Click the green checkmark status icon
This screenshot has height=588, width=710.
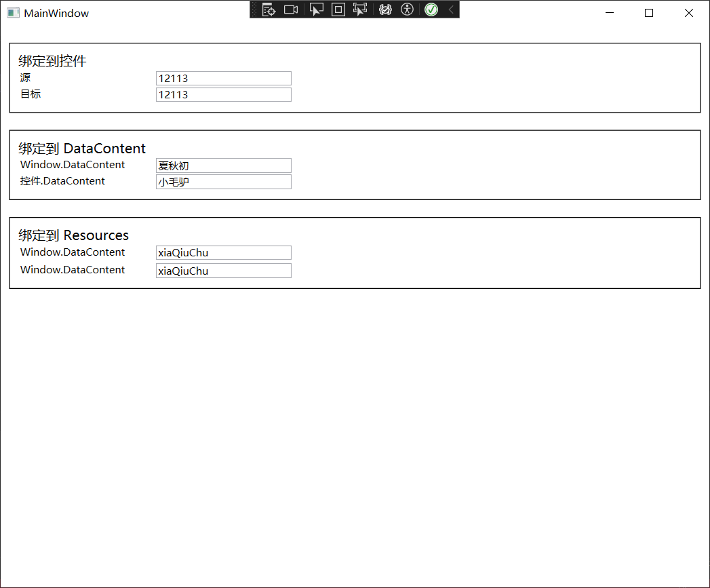pos(431,9)
